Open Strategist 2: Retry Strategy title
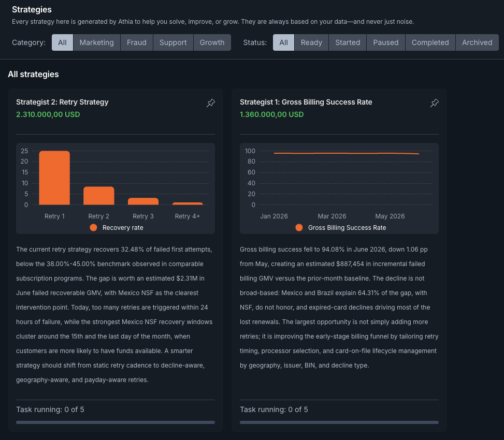Viewport: 504px width, 440px height. pos(62,102)
